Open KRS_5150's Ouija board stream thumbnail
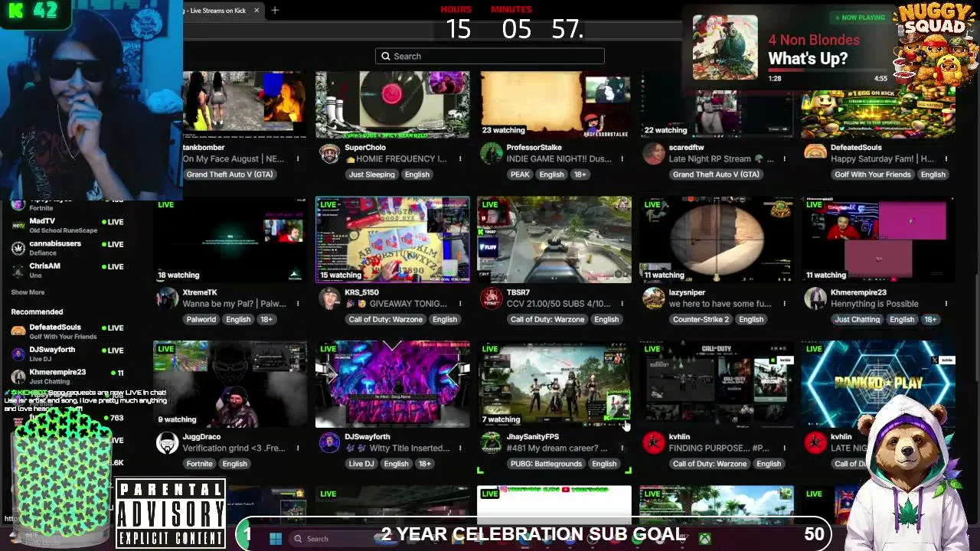 pos(393,240)
